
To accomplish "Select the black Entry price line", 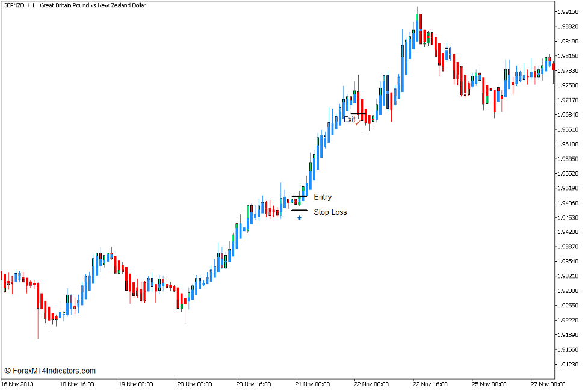I will click(300, 195).
